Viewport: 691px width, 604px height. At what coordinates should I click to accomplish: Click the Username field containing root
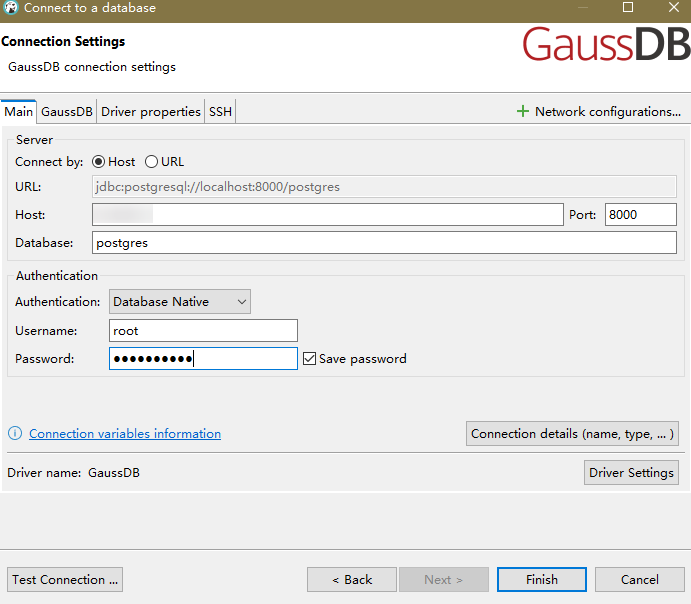pos(203,330)
